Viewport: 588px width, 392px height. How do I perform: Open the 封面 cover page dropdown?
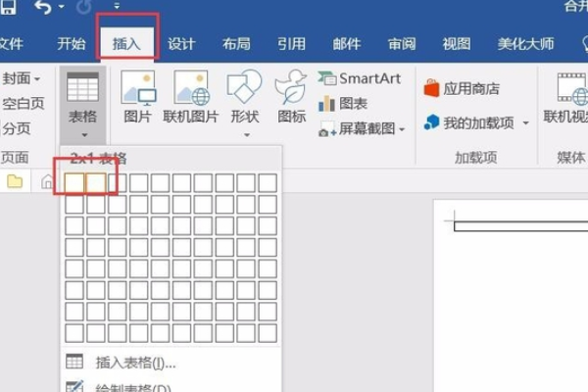click(x=21, y=78)
